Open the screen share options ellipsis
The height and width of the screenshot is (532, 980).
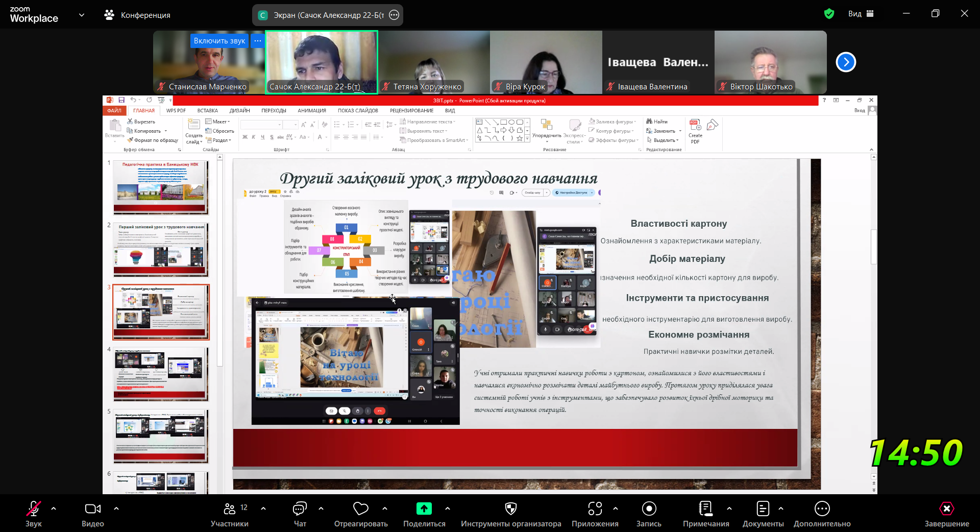(394, 15)
